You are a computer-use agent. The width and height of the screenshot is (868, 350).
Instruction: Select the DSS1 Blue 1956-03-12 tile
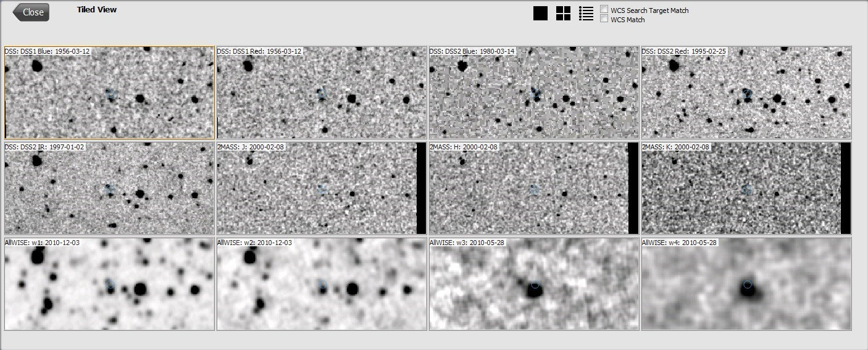(x=109, y=92)
